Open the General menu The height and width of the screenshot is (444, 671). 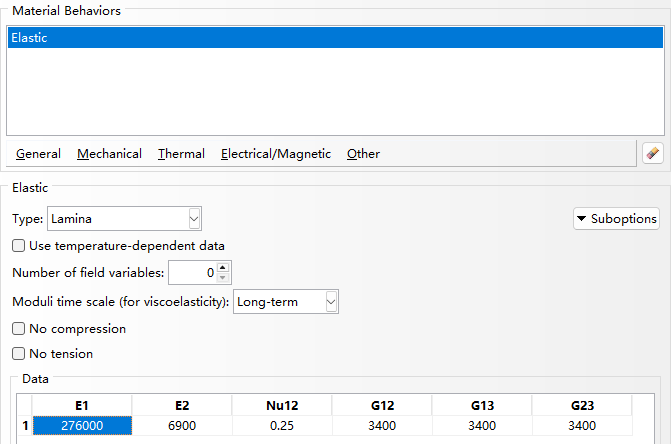[x=38, y=154]
